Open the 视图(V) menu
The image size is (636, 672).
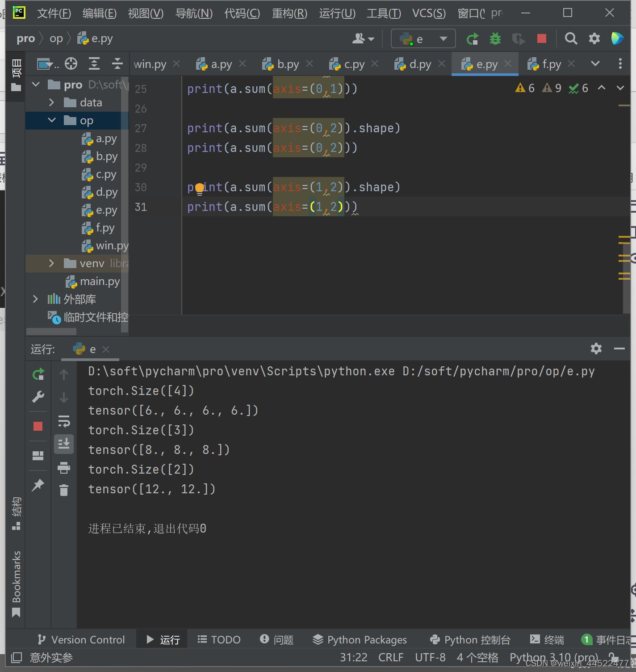146,13
